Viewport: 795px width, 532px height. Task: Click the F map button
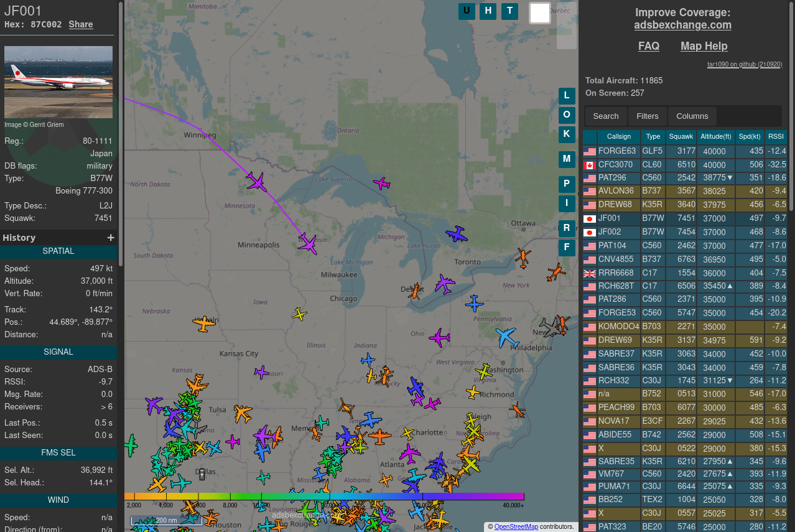tap(567, 248)
